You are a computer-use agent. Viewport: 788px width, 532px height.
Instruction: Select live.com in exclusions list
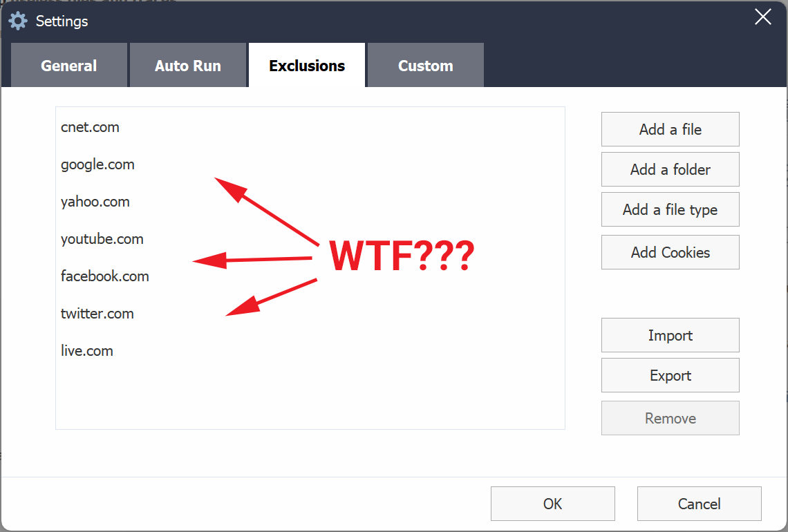click(87, 351)
